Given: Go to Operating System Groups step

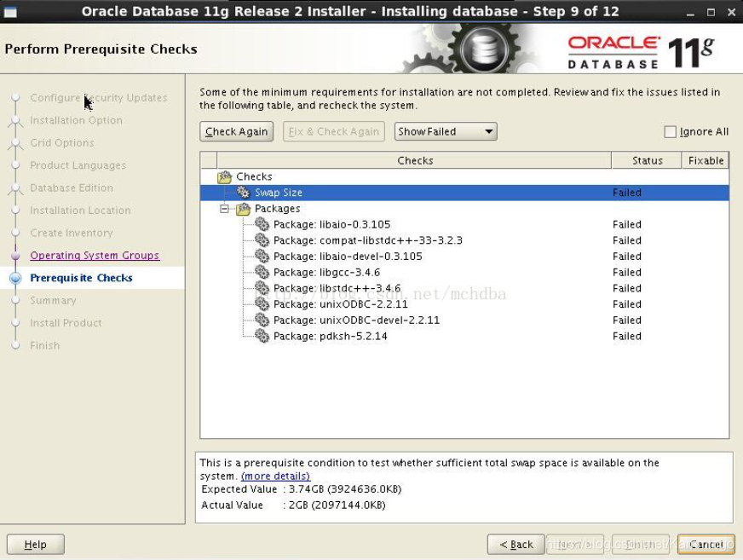Looking at the screenshot, I should [x=95, y=256].
